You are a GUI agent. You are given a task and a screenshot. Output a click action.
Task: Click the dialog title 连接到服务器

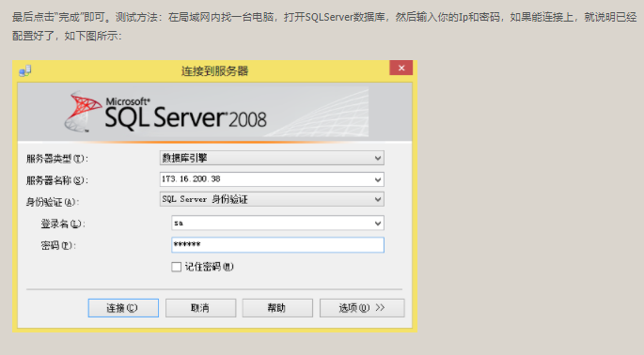click(x=214, y=71)
